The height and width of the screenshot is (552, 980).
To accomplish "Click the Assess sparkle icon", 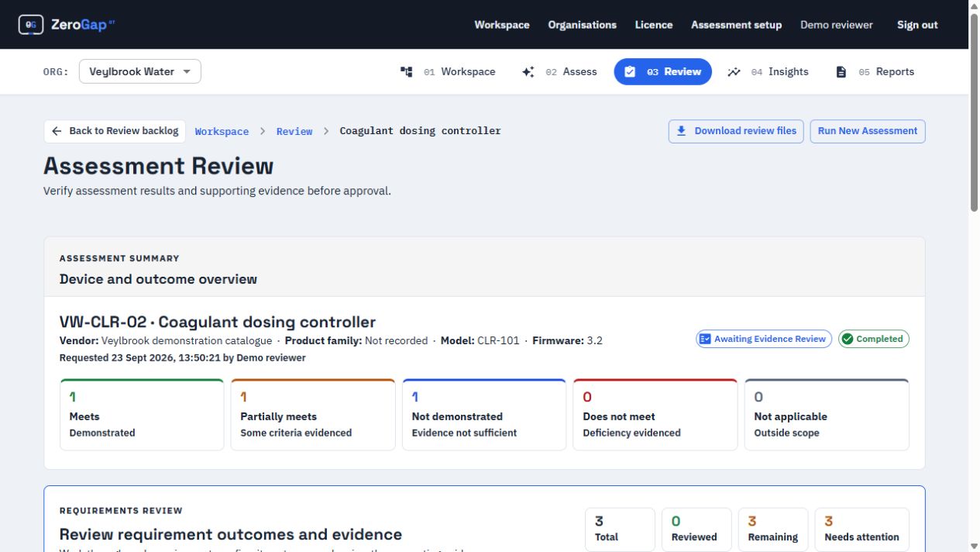I will click(x=528, y=71).
